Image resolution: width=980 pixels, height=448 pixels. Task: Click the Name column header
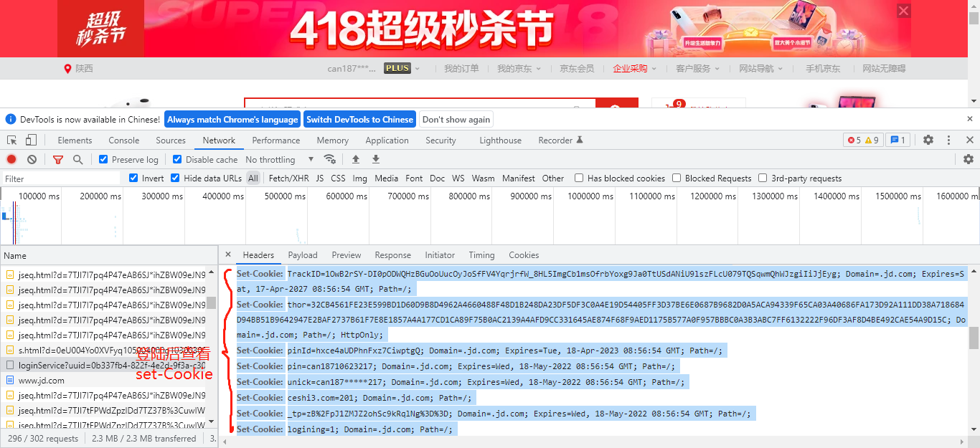click(108, 255)
